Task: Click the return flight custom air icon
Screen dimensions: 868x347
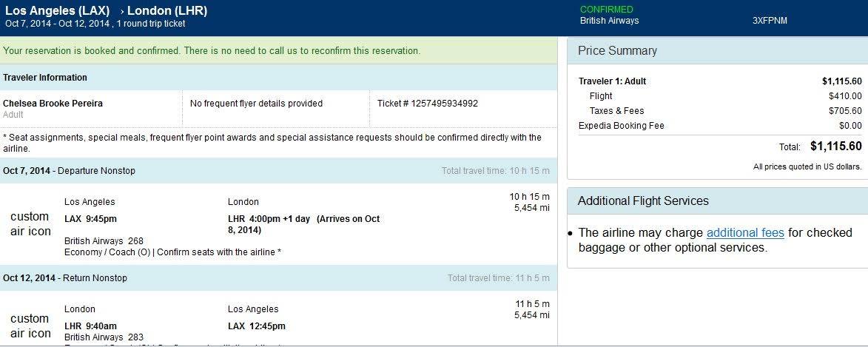Action: [30, 326]
